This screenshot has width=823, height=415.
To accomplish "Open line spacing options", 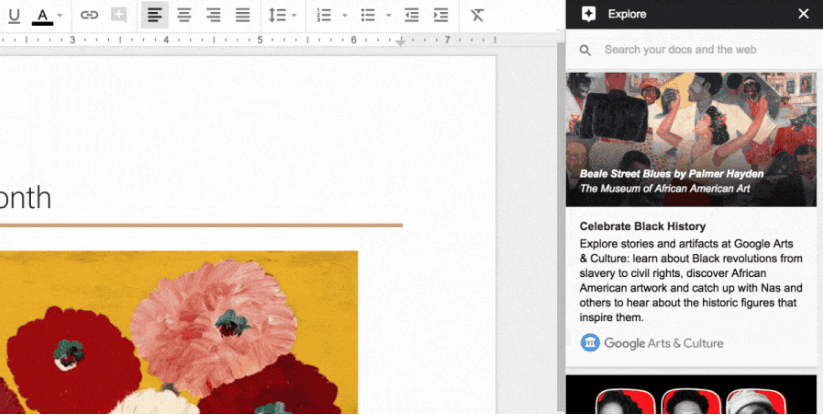I will (277, 15).
